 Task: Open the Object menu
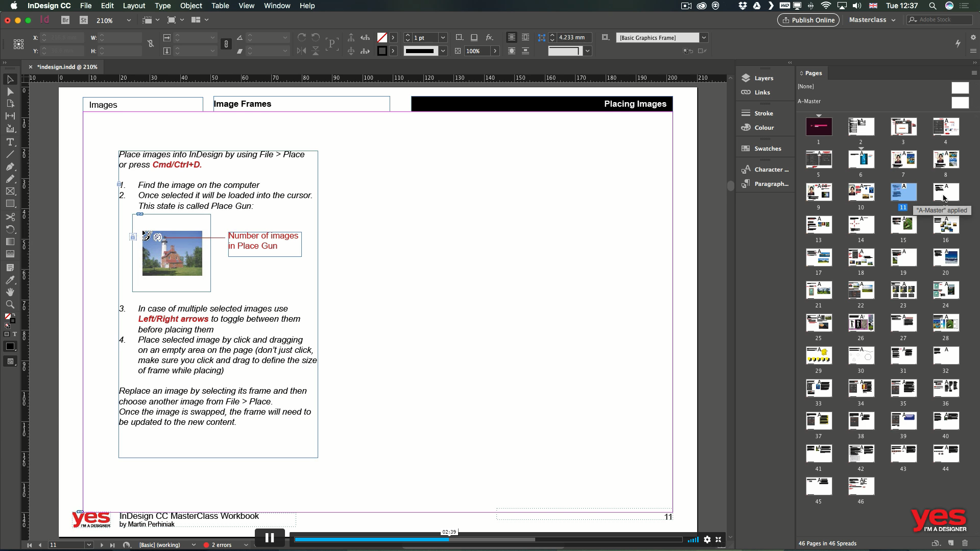[x=191, y=6]
